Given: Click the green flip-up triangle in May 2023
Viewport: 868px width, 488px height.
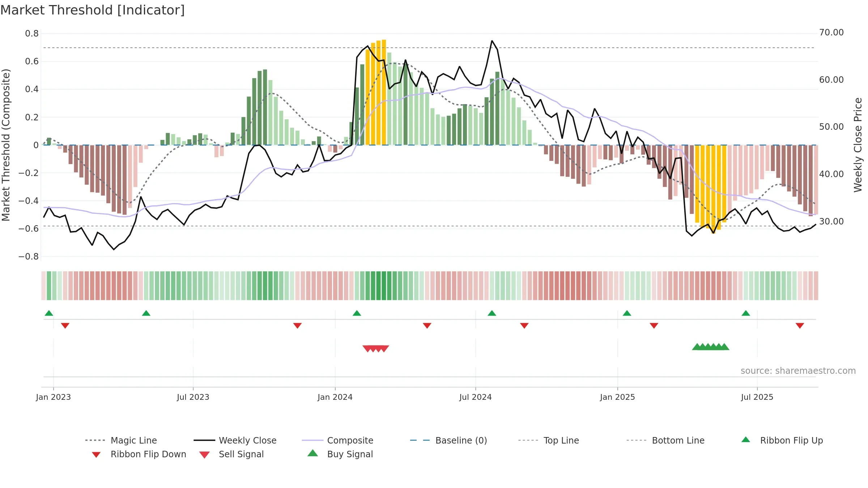Looking at the screenshot, I should [146, 313].
